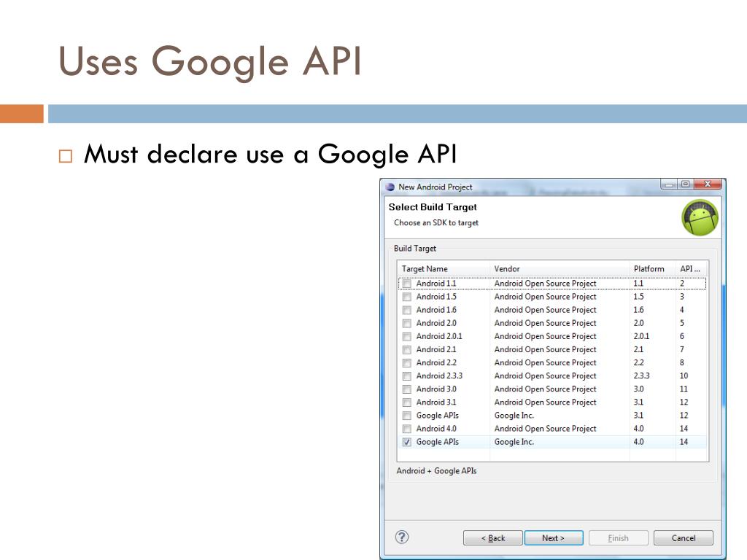Select the "Android 1.1" target name
Viewport: 747px width, 560px height.
[436, 284]
